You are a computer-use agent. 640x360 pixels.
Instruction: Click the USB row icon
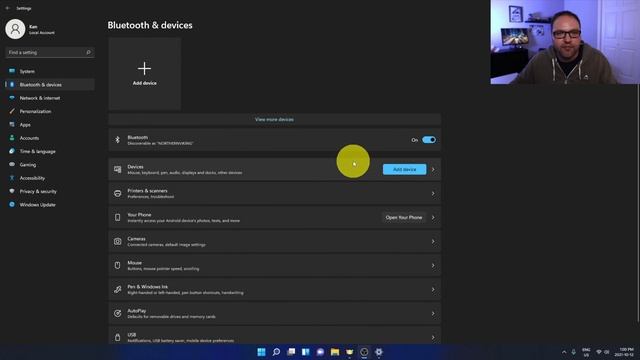point(118,338)
